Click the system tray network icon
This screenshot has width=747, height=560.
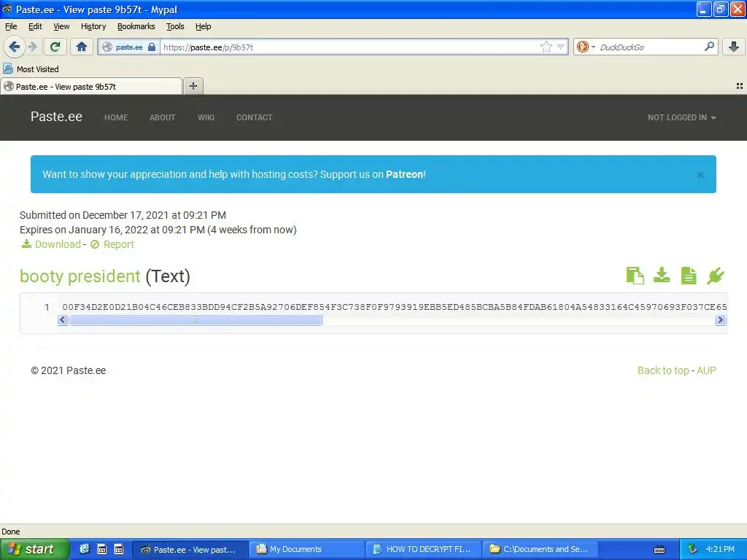click(x=693, y=549)
